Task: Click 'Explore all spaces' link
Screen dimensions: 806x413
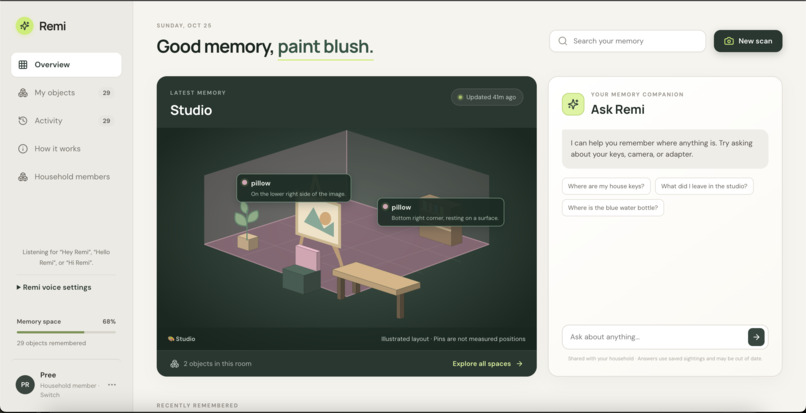Action: [482, 364]
